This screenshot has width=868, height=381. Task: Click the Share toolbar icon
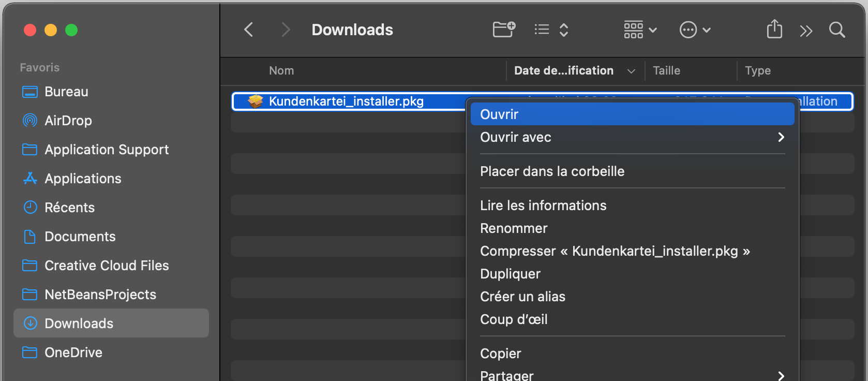point(774,29)
